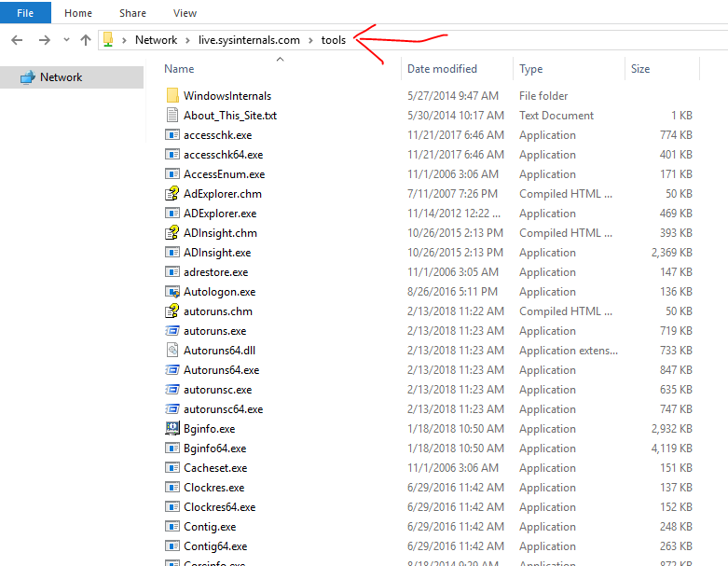The image size is (728, 566).
Task: Sort by the Size column header
Action: [639, 69]
